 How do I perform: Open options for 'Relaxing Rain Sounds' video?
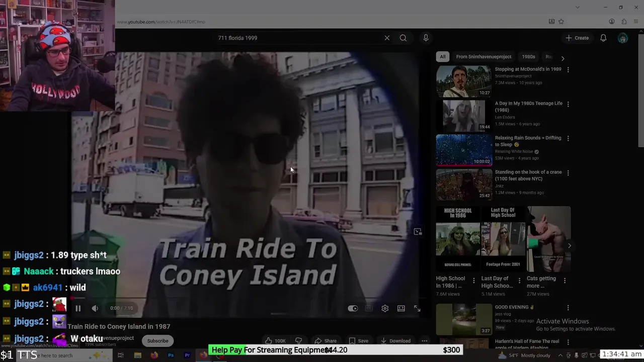[x=568, y=138]
